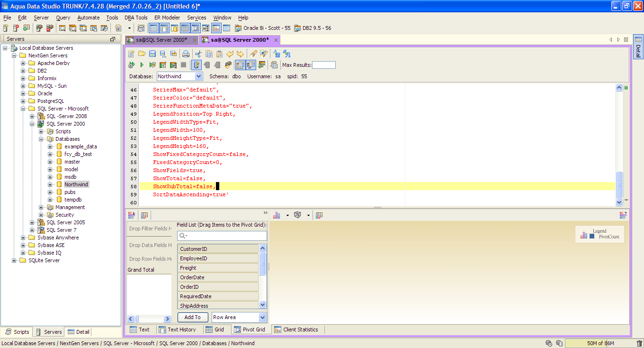This screenshot has width=644, height=348.
Task: Toggle the first layout view button in main toolbar
Action: 154,28
